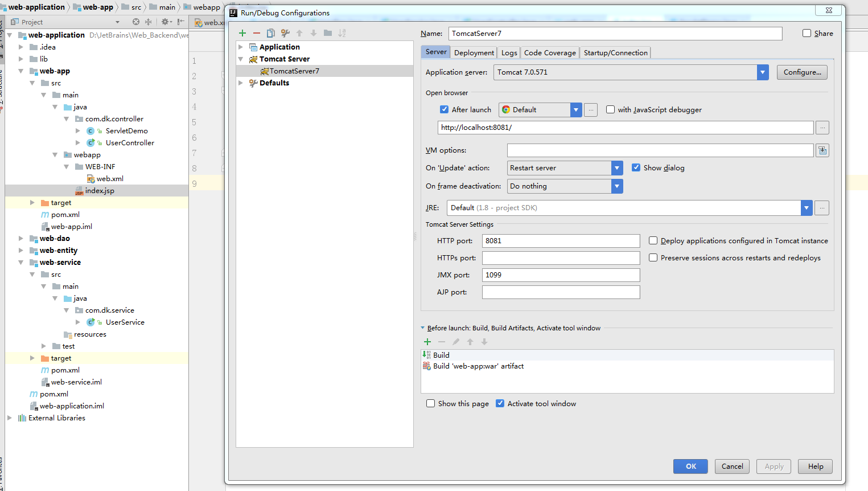
Task: Click the HTTP port field
Action: (561, 241)
